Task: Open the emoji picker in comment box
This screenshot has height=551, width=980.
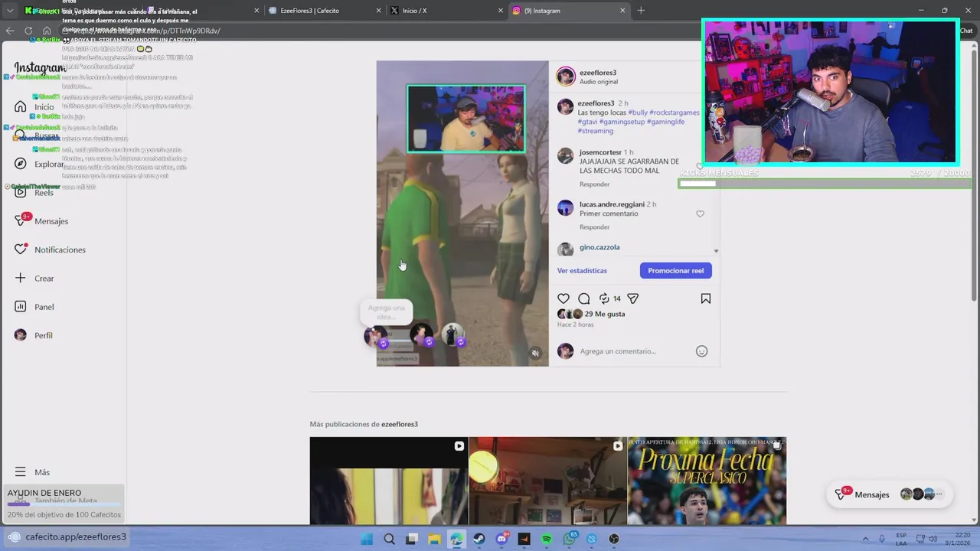Action: 701,351
